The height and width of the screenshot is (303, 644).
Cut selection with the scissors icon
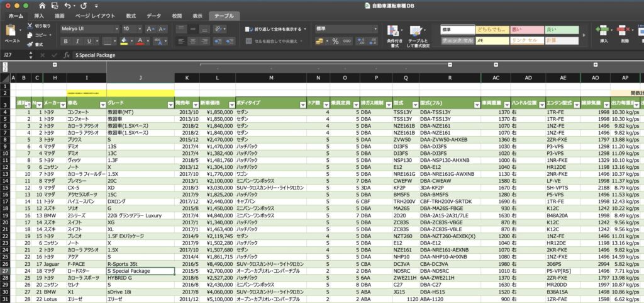pos(30,25)
